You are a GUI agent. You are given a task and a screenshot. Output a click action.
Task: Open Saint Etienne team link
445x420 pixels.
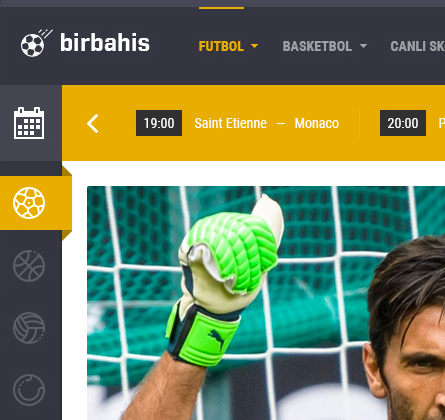(x=231, y=123)
